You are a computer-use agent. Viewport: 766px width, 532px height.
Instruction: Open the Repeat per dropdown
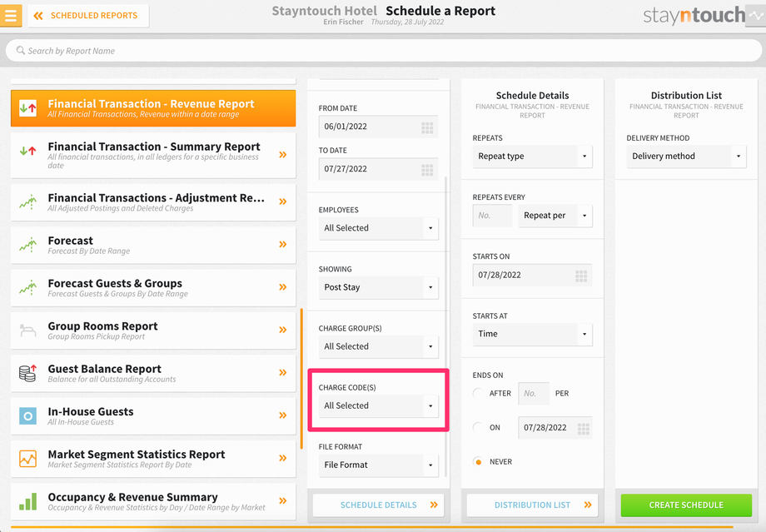555,216
